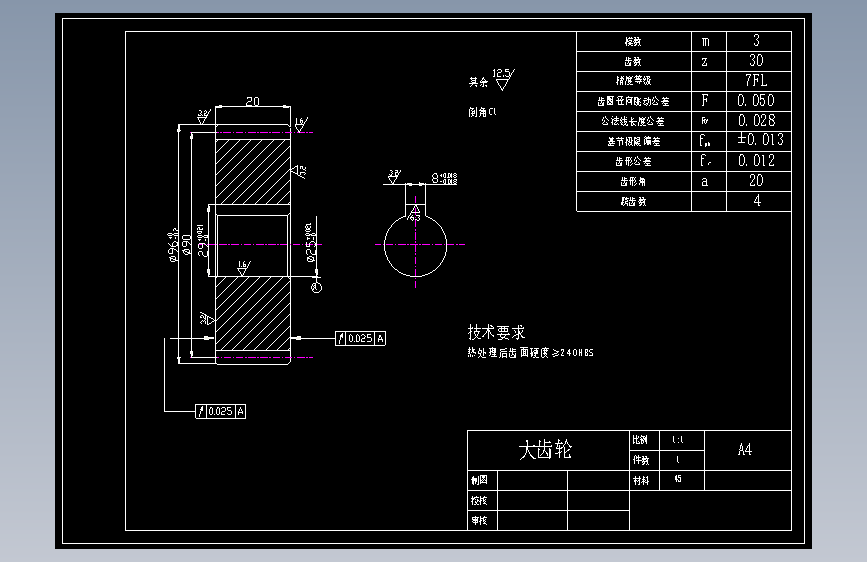
Task: Select the keyway circle in the bore view
Action: (x=416, y=244)
